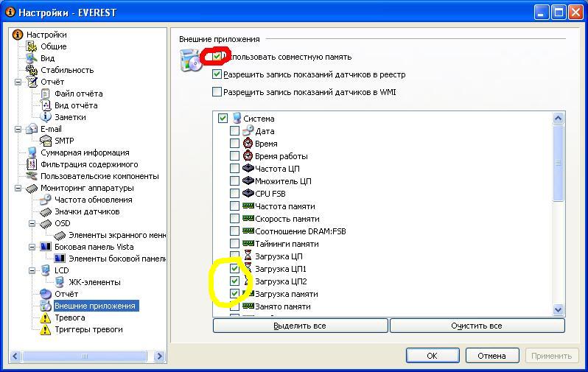Open the Отчёт item under Мониторинг аппаратуры
Screen dimensions: 588x372
tap(66, 294)
